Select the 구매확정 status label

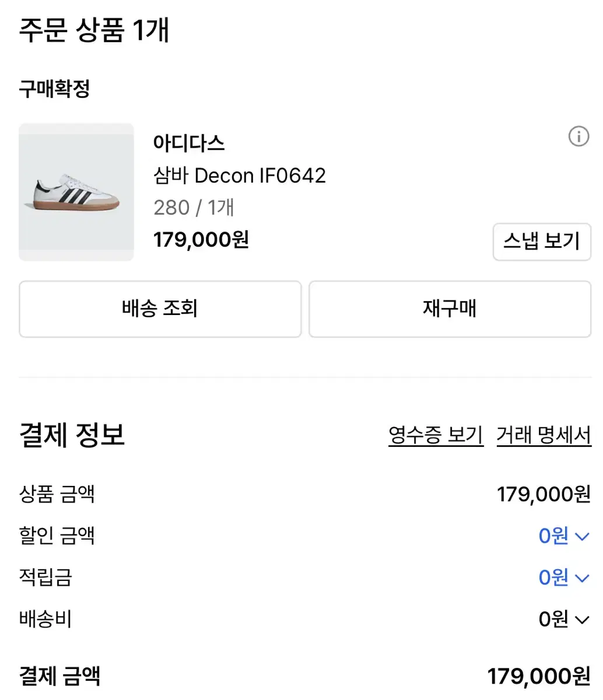pos(55,89)
